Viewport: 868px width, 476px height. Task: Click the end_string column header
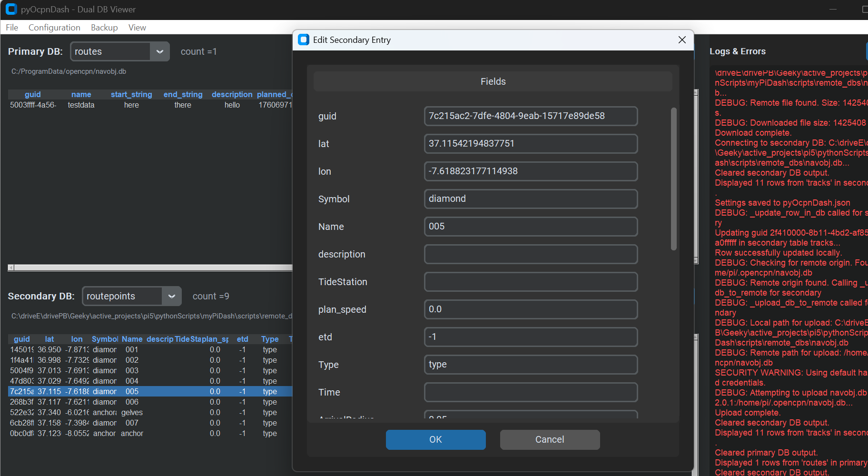coord(183,94)
